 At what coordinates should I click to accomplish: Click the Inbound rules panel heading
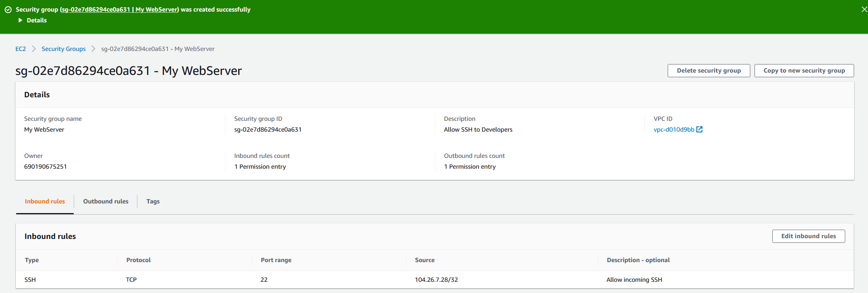[x=50, y=237]
